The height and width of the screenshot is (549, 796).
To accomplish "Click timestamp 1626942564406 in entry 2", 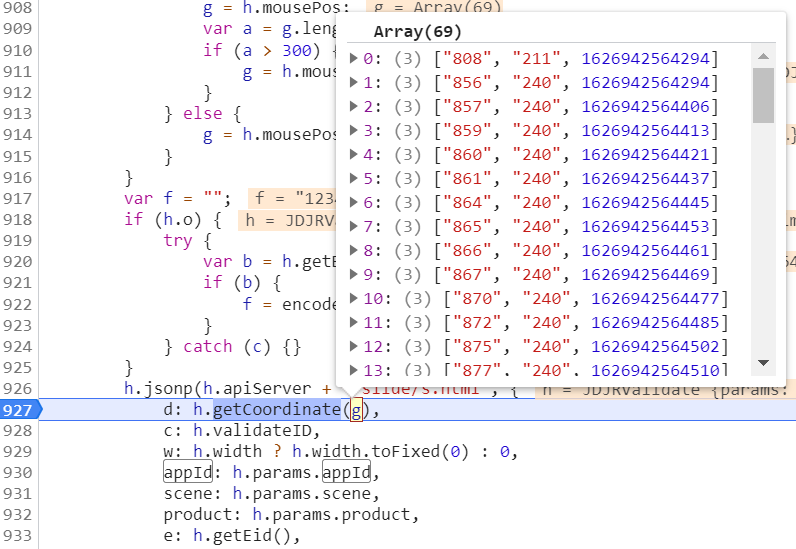I will pos(645,106).
